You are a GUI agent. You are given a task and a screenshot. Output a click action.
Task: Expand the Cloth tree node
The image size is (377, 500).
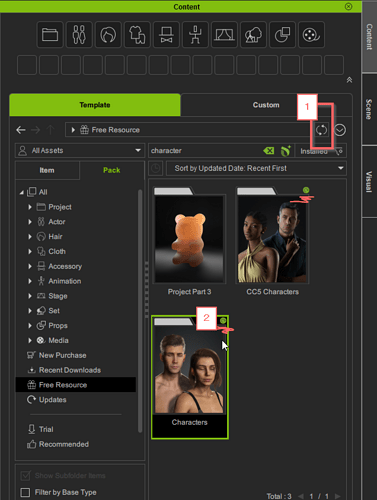tap(30, 251)
